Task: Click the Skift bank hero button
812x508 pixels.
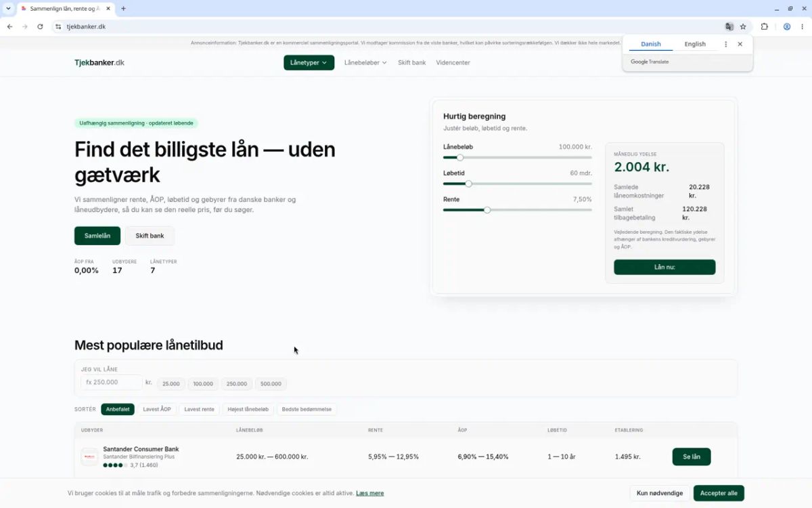Action: point(150,236)
